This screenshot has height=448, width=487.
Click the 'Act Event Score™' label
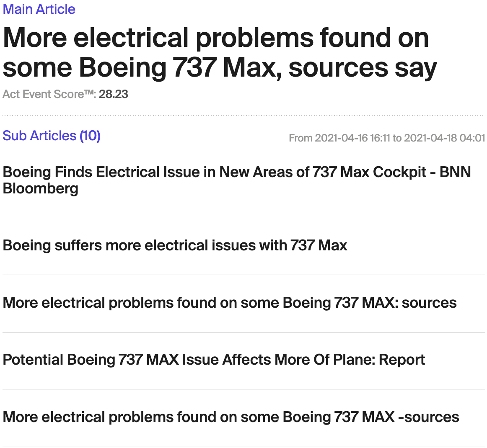coord(49,94)
